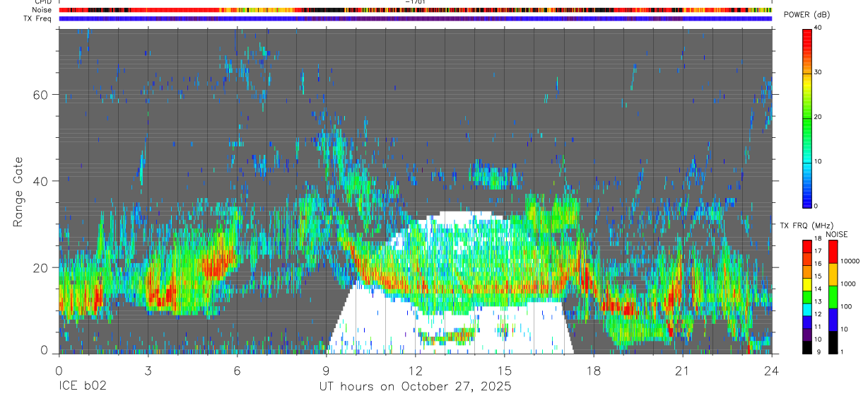Pick the green segment of NOISE colorbar
868x401 pixels.
tap(833, 297)
